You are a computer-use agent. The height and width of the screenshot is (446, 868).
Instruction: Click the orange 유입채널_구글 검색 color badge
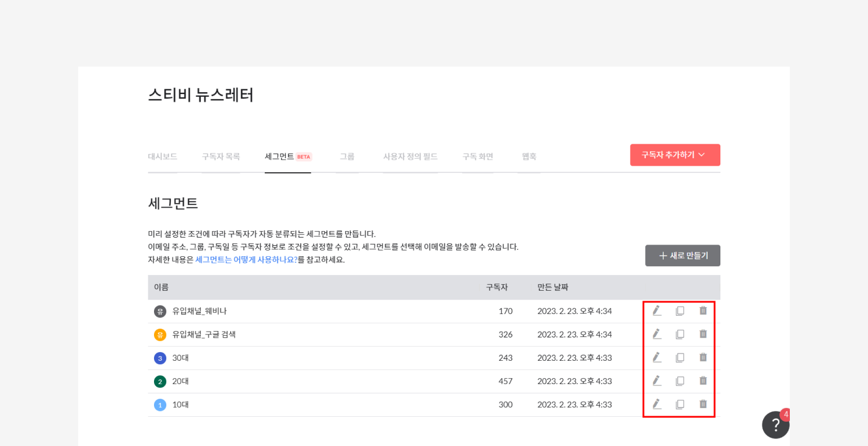160,334
